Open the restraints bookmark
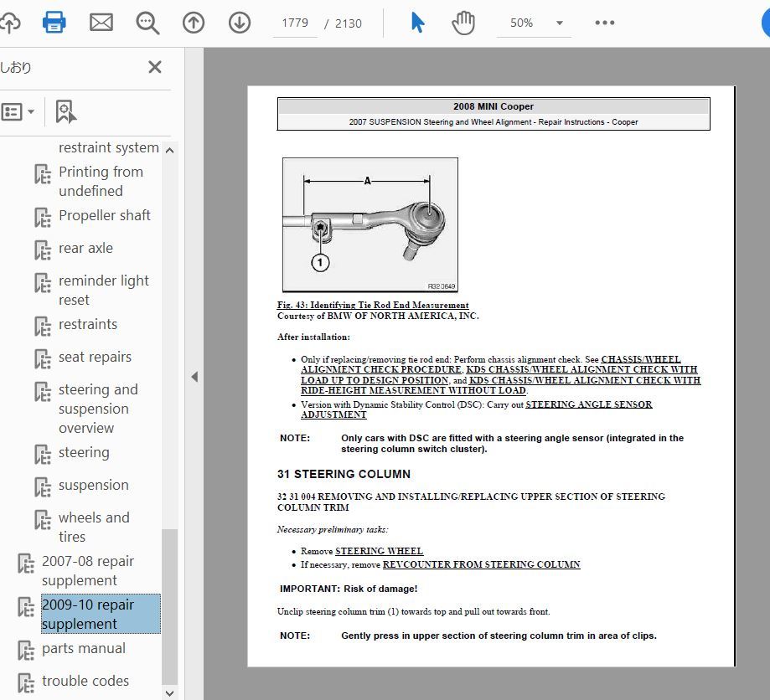The height and width of the screenshot is (700, 770). pyautogui.click(x=88, y=324)
